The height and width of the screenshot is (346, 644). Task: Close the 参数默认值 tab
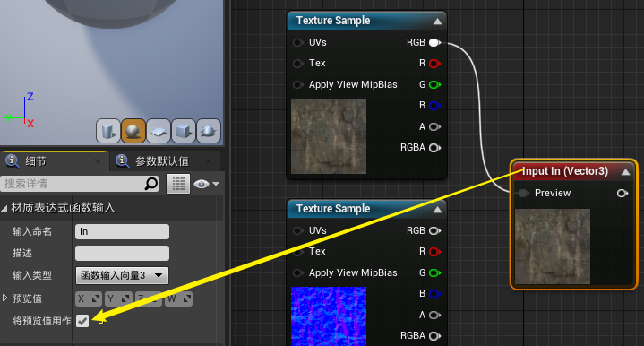pyautogui.click(x=209, y=161)
